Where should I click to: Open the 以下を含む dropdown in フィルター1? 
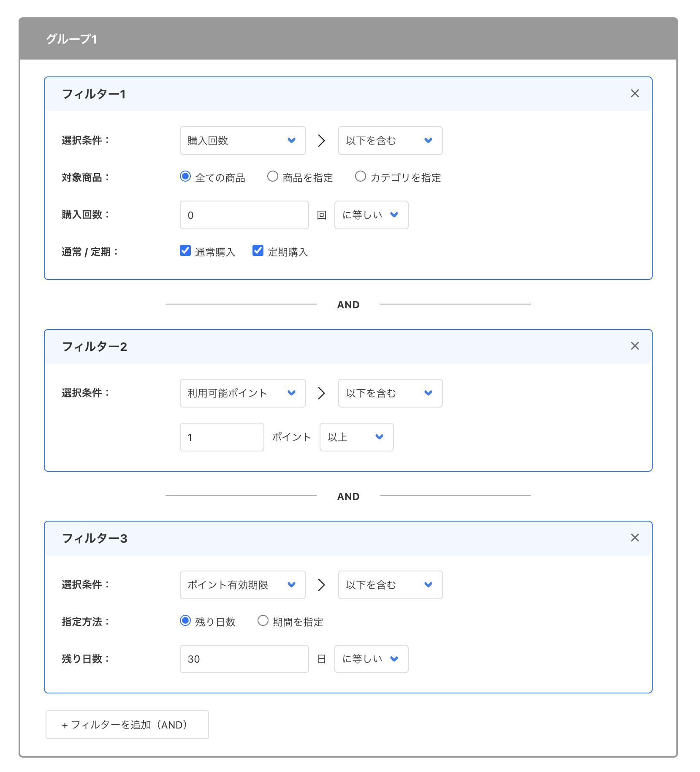click(390, 141)
